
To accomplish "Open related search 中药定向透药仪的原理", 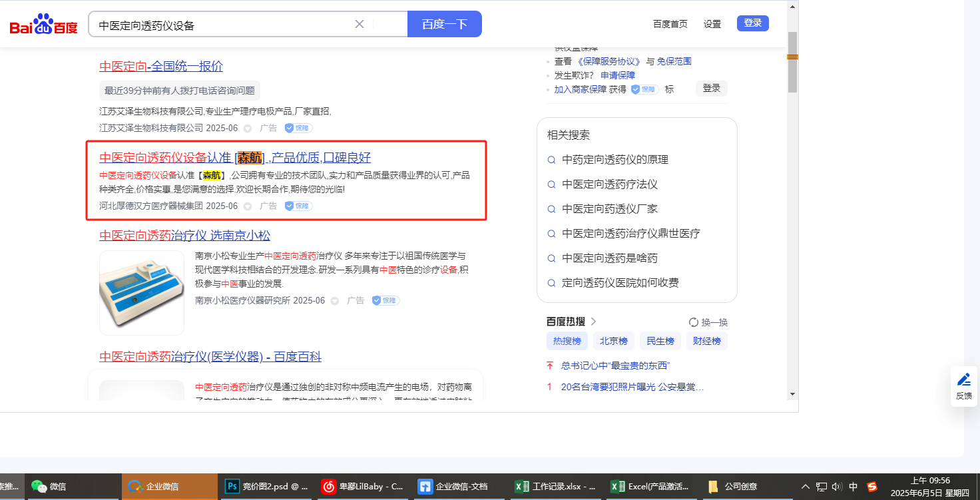I will click(614, 160).
